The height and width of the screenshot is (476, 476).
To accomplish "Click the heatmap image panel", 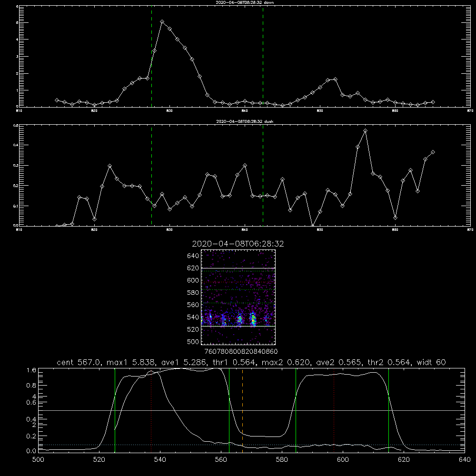I will click(238, 297).
